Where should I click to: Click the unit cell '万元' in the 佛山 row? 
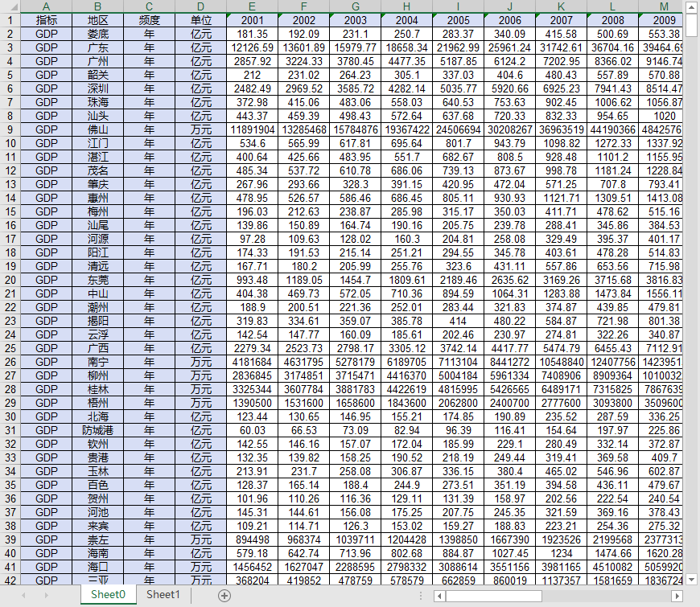(x=201, y=129)
